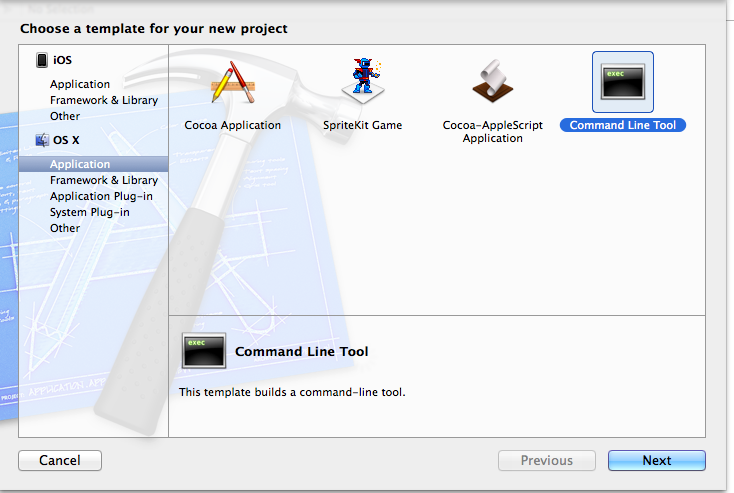The height and width of the screenshot is (493, 734).
Task: Click the Cancel button
Action: click(x=60, y=460)
